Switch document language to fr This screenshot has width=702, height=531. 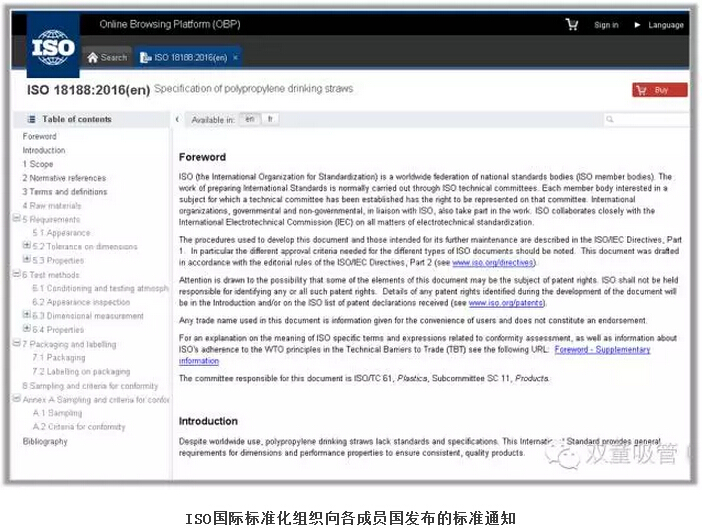269,119
